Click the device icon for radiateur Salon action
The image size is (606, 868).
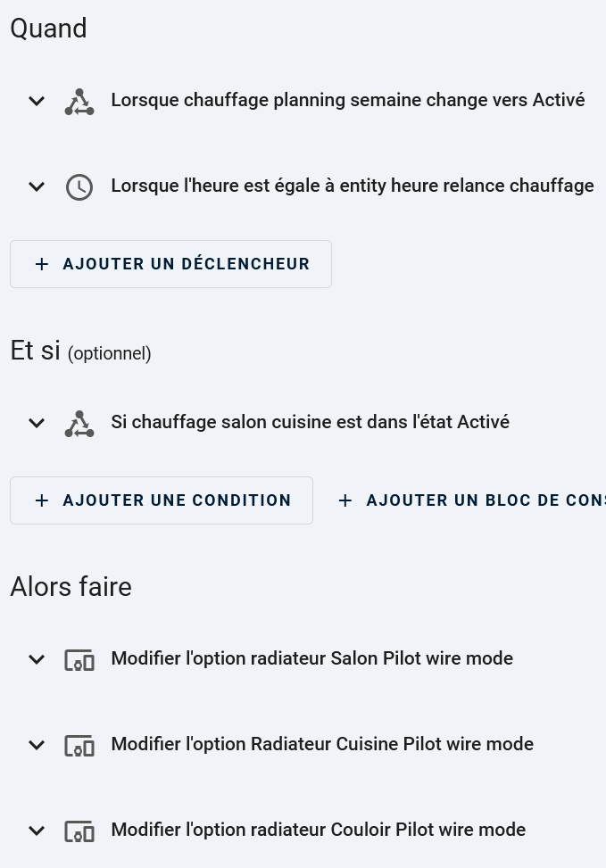(x=79, y=660)
